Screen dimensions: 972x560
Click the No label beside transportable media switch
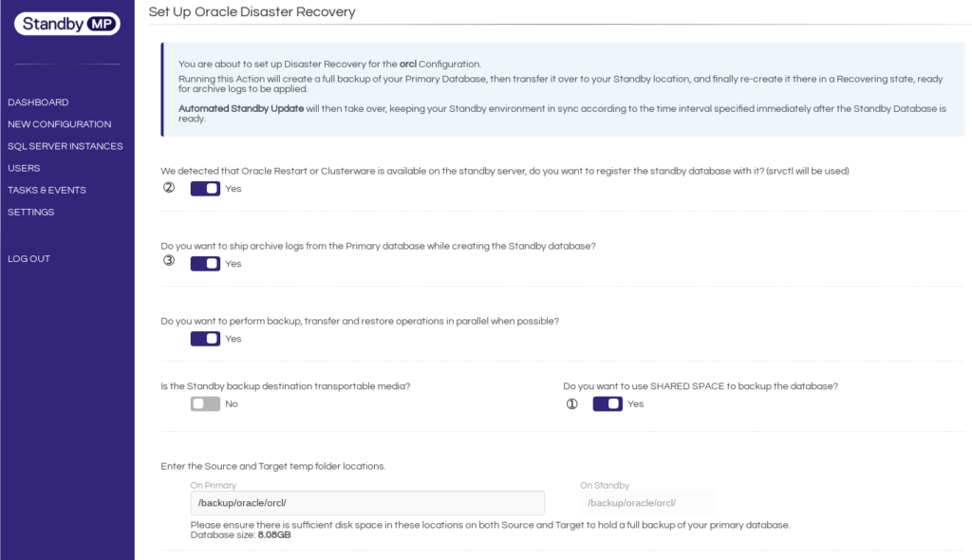coord(232,403)
